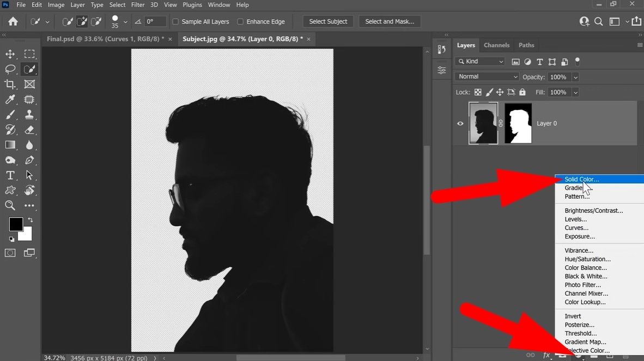Viewport: 644px width, 361px height.
Task: Click the Select Subject button
Action: [328, 21]
